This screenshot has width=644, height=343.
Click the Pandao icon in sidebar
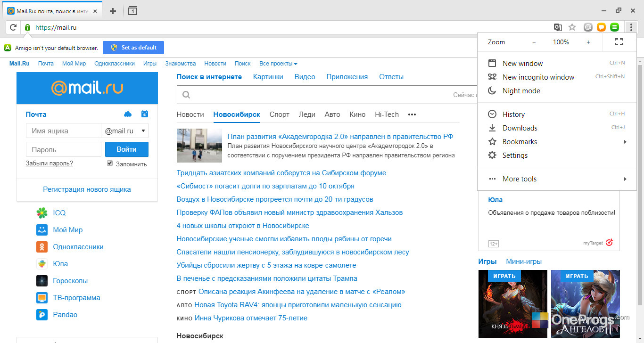[42, 315]
